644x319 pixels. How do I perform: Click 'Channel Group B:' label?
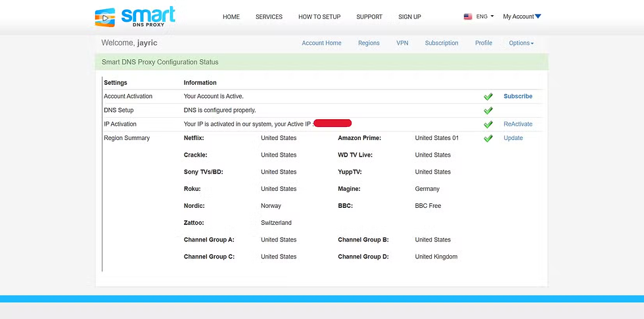click(x=363, y=239)
